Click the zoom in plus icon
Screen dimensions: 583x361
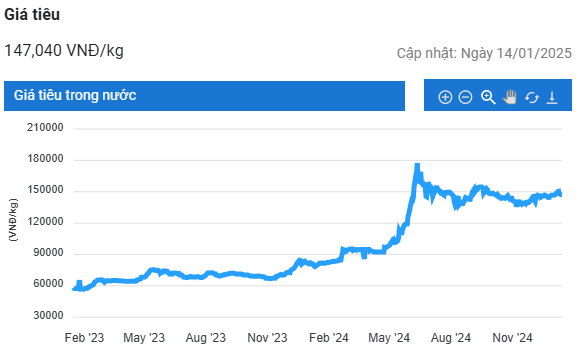coord(445,97)
